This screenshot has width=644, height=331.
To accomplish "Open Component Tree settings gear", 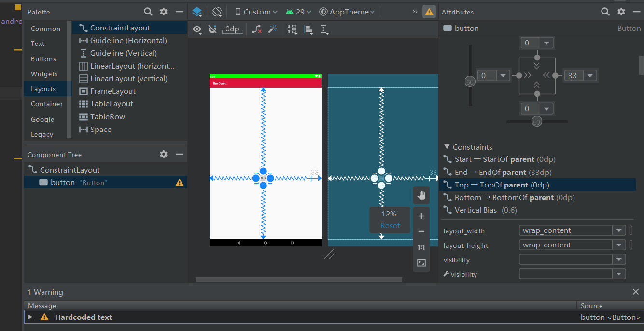I will click(164, 154).
